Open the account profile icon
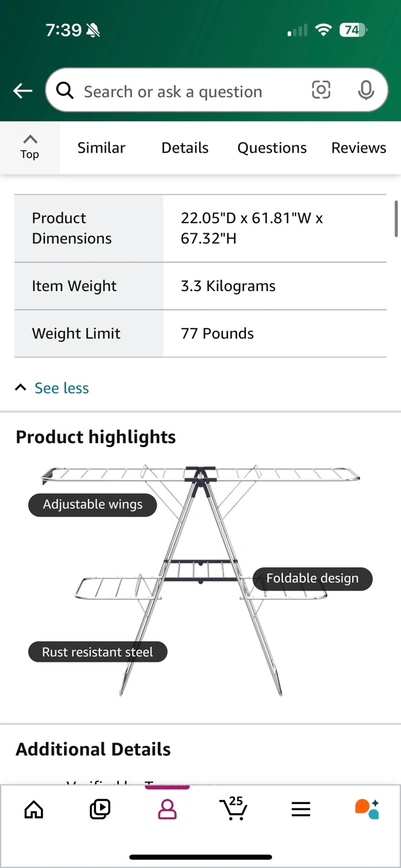Image resolution: width=401 pixels, height=868 pixels. tap(167, 810)
